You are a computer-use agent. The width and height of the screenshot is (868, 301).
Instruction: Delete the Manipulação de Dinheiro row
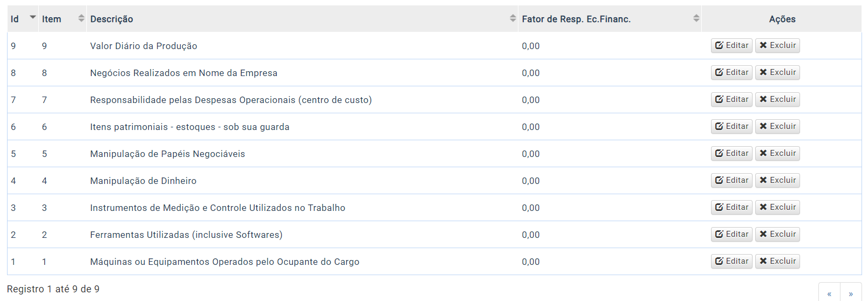click(x=777, y=180)
